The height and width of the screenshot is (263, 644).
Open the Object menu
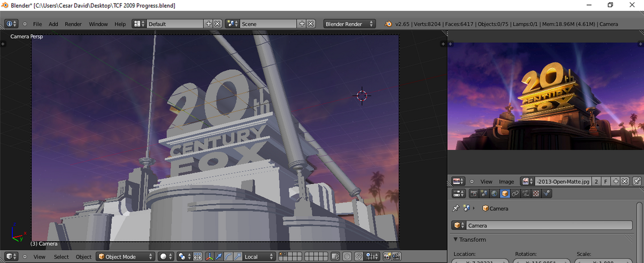[84, 256]
